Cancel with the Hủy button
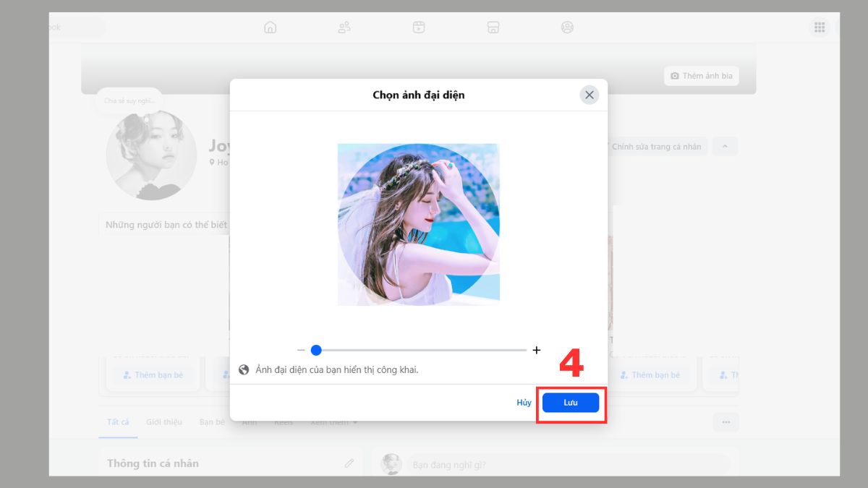Viewport: 868px width, 488px height. click(524, 403)
